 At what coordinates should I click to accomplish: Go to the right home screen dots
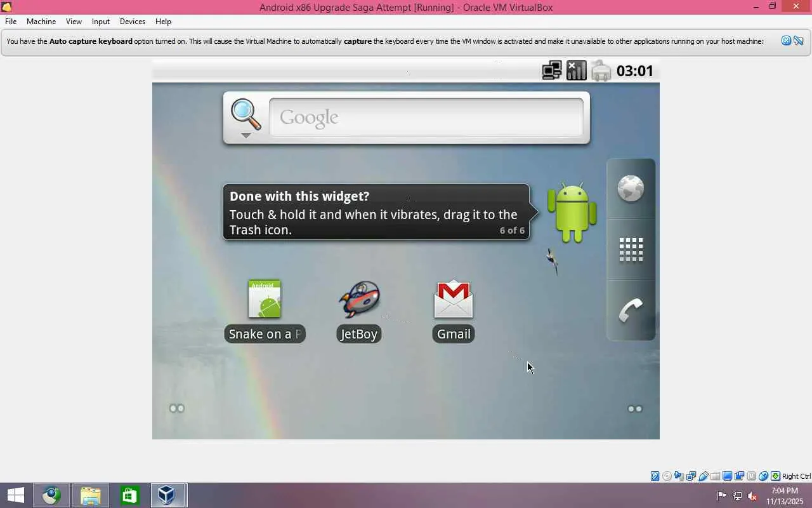pyautogui.click(x=635, y=409)
